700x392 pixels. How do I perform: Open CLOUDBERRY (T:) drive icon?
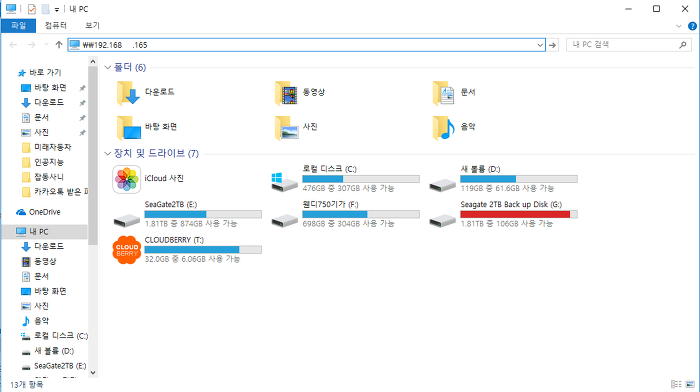(x=127, y=250)
